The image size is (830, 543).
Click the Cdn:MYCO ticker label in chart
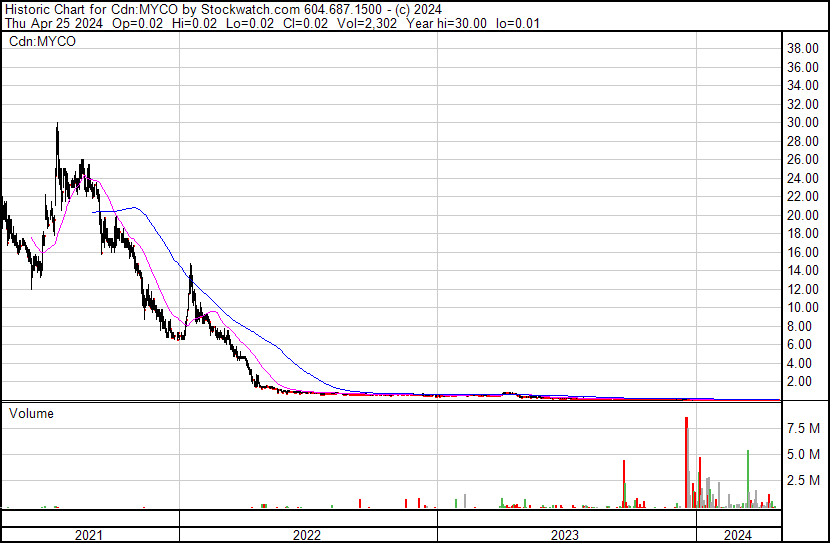point(41,42)
